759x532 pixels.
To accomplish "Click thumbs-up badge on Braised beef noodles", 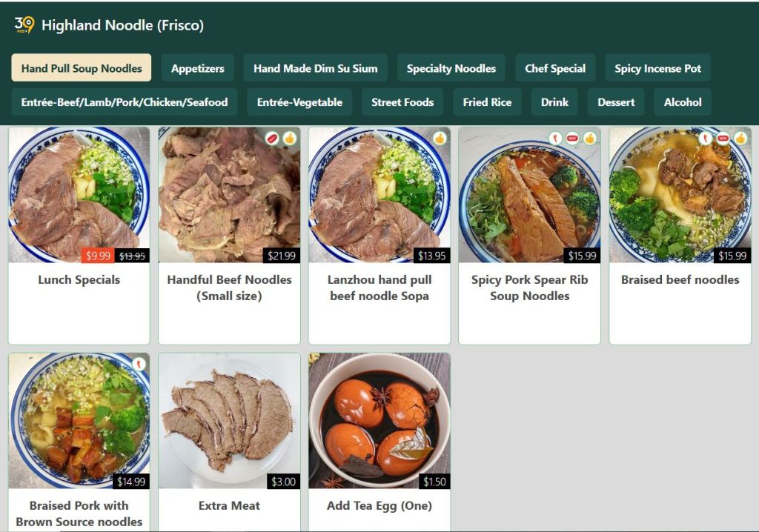I will pos(740,139).
